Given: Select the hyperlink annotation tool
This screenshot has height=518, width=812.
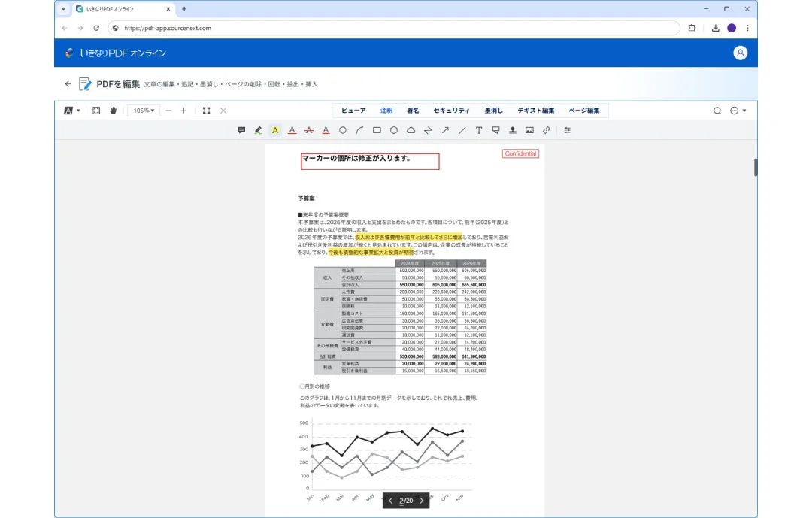Looking at the screenshot, I should tap(545, 130).
